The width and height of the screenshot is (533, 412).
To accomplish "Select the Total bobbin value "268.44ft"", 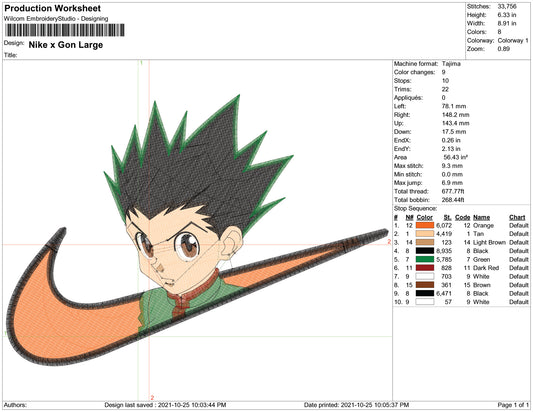I will (x=453, y=200).
